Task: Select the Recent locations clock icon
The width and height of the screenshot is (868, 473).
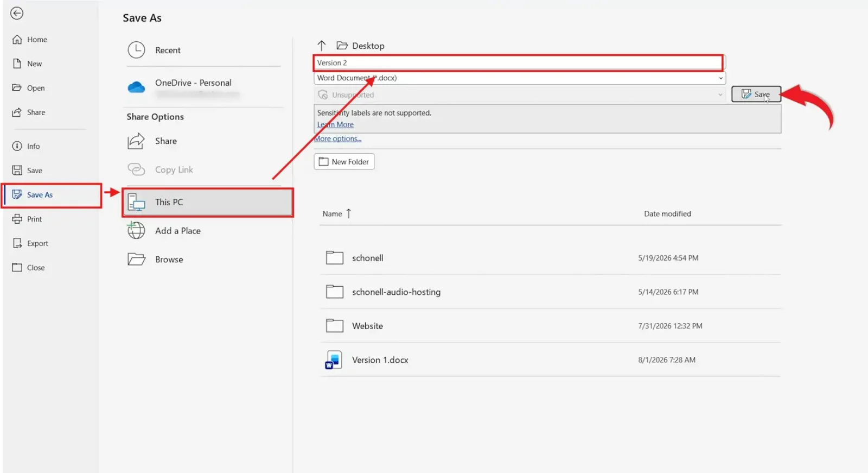Action: coord(136,50)
